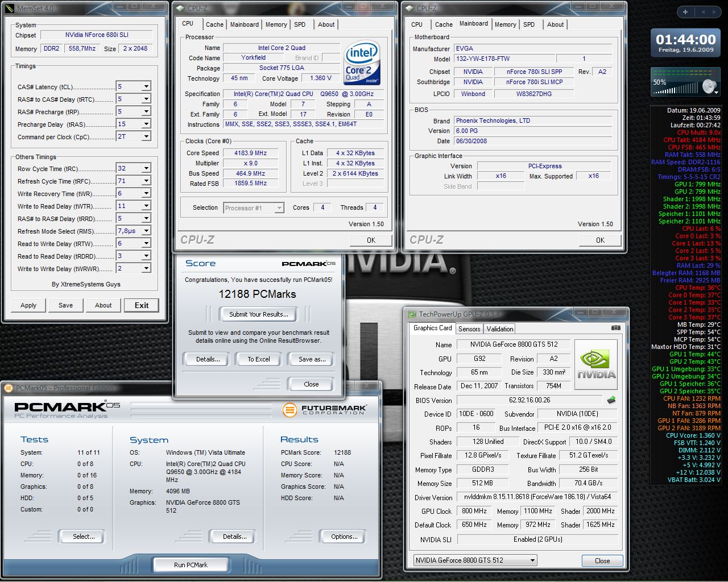Image resolution: width=728 pixels, height=582 pixels.
Task: Switch to Cache tab in left CPU-Z
Action: click(214, 24)
